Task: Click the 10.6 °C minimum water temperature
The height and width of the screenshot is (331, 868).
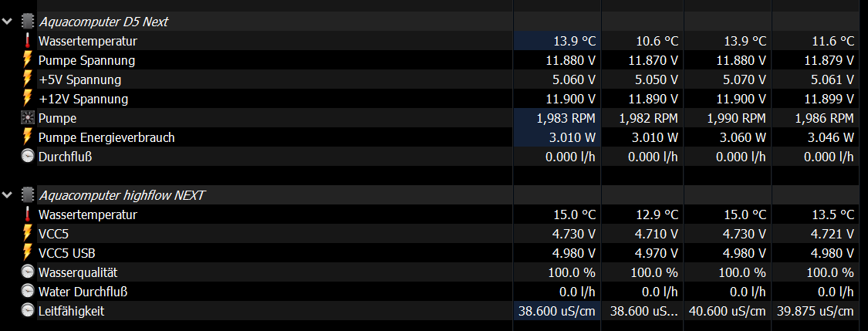Action: [x=657, y=42]
